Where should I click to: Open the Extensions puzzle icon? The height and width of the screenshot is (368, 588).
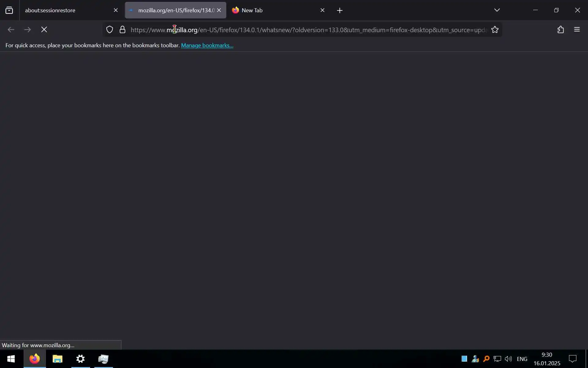(560, 30)
